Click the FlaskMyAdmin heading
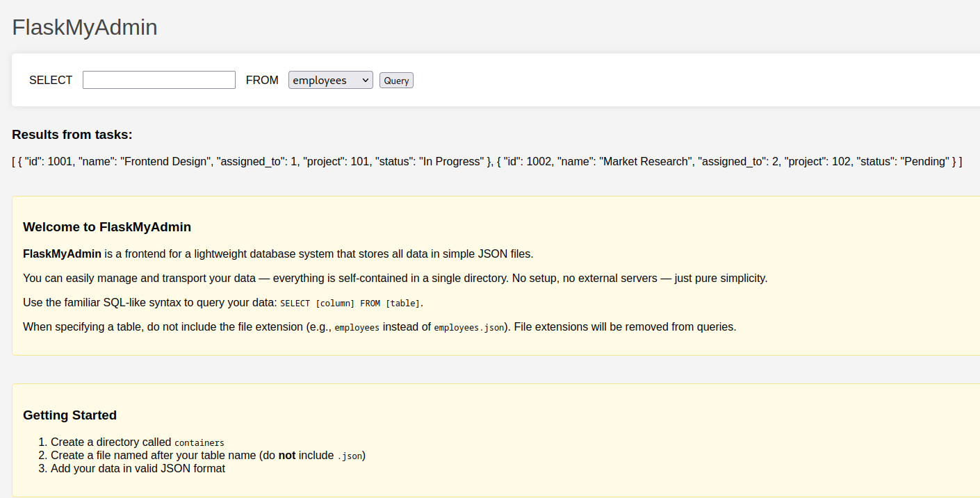This screenshot has width=980, height=498. [x=84, y=26]
